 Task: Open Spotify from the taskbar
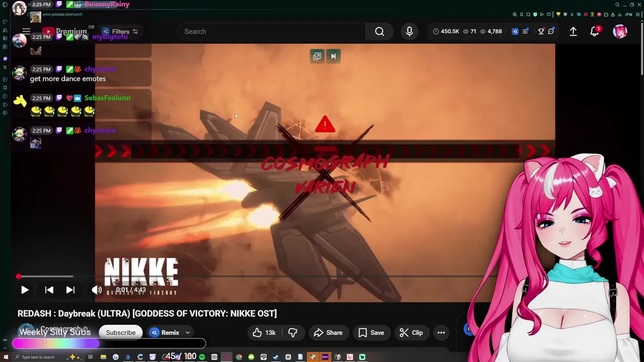(x=202, y=357)
